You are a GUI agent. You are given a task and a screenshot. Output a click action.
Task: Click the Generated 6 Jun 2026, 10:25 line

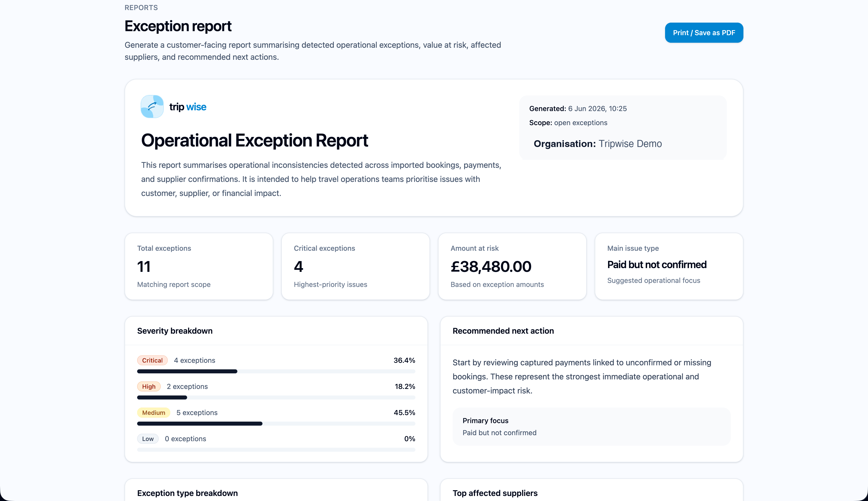coord(578,108)
